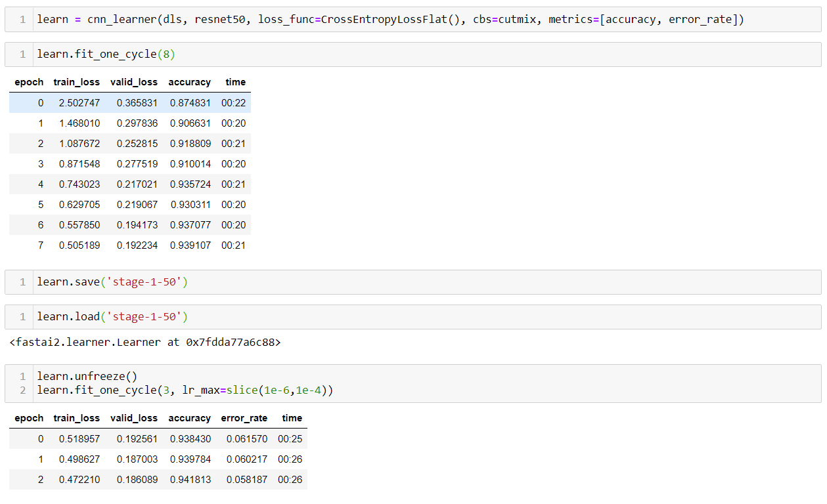Select accuracy value 0.941813
Viewport: 827px width, 504px height.
click(x=190, y=480)
